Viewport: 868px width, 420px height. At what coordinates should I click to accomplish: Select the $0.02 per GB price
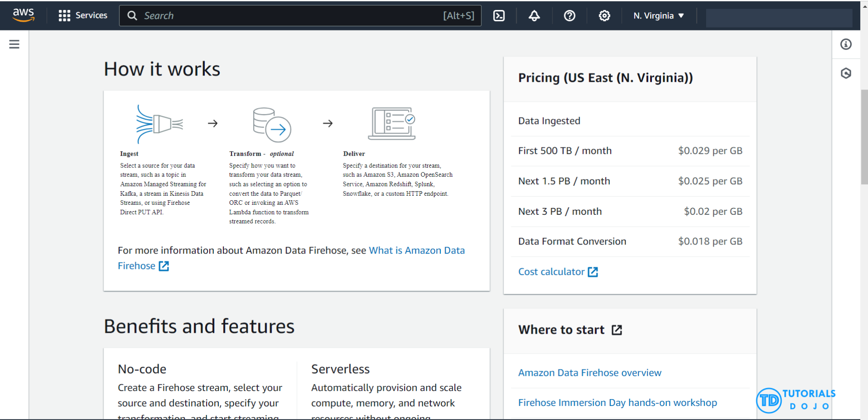point(713,211)
